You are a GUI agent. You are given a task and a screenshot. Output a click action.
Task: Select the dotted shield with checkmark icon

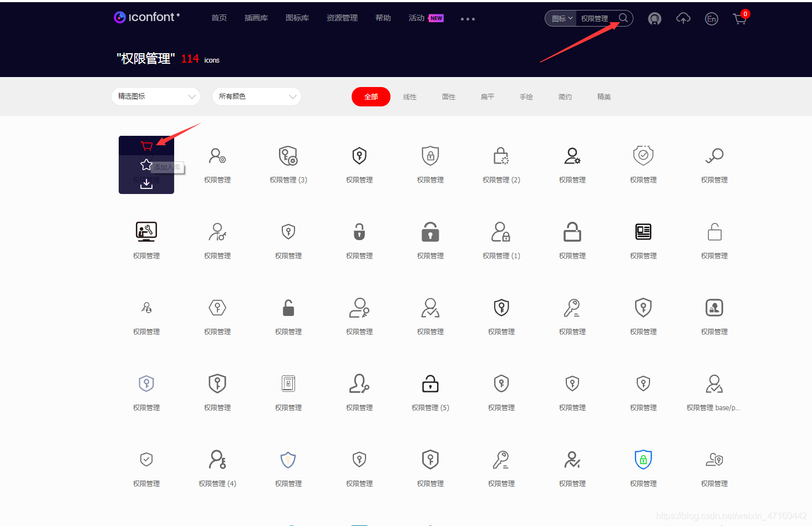click(643, 155)
